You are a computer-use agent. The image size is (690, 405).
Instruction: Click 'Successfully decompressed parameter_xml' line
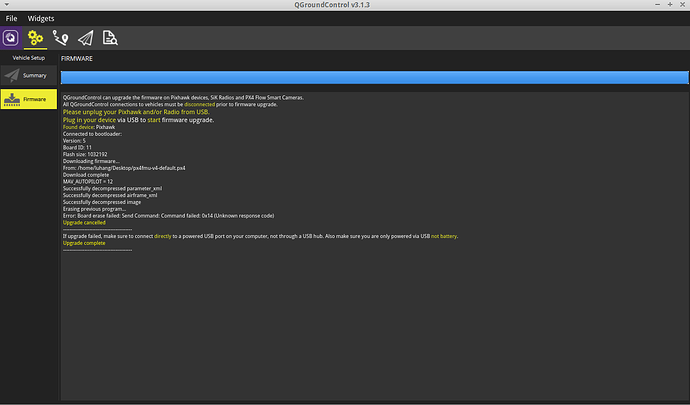tap(113, 188)
